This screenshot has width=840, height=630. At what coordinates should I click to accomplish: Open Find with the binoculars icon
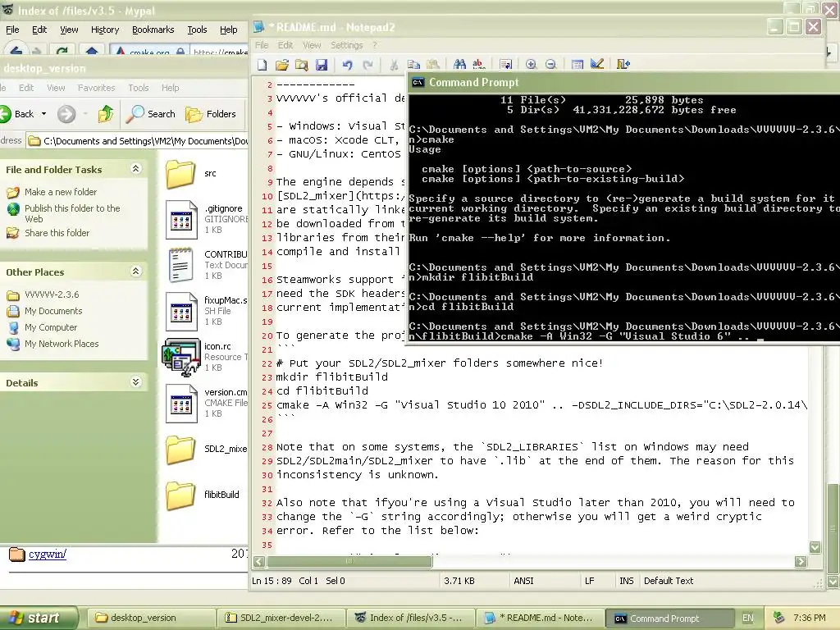(459, 65)
